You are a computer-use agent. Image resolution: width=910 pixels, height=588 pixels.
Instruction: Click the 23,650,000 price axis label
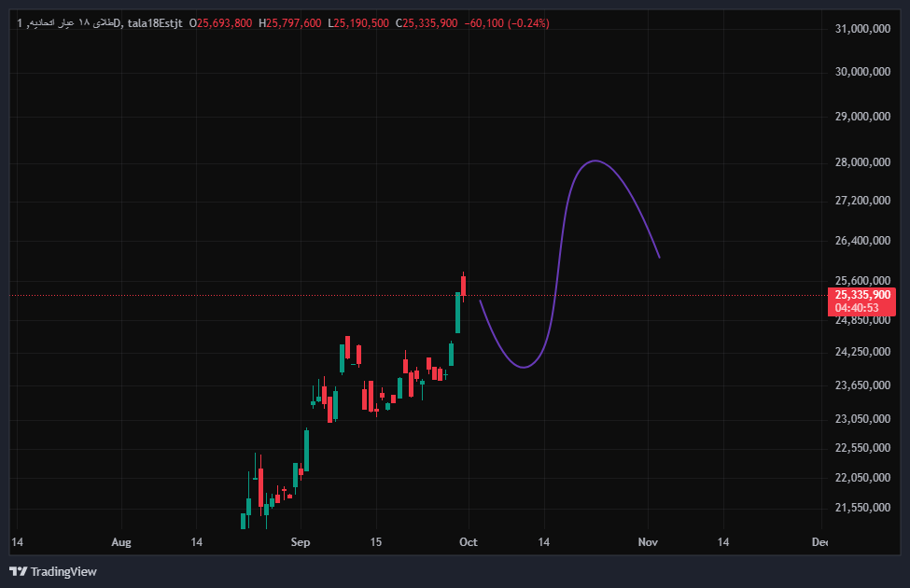click(x=862, y=385)
